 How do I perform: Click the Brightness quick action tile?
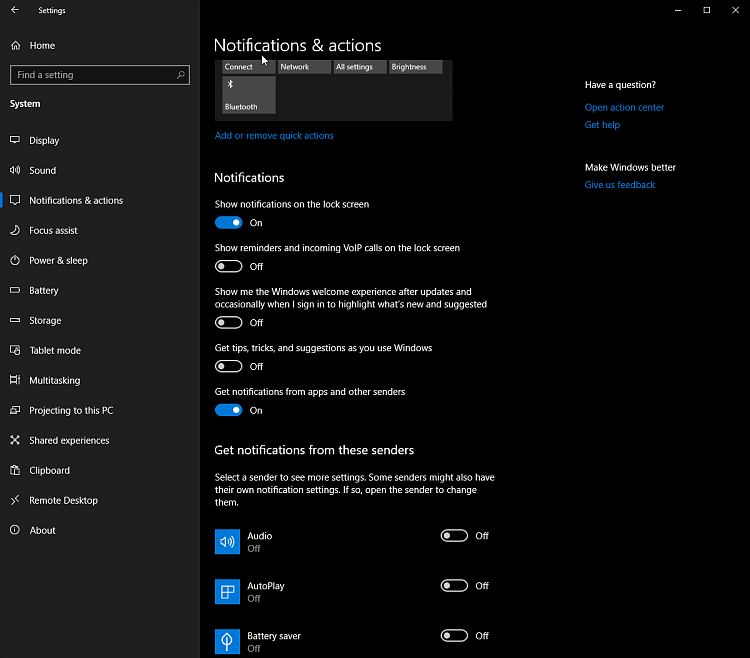(x=416, y=67)
